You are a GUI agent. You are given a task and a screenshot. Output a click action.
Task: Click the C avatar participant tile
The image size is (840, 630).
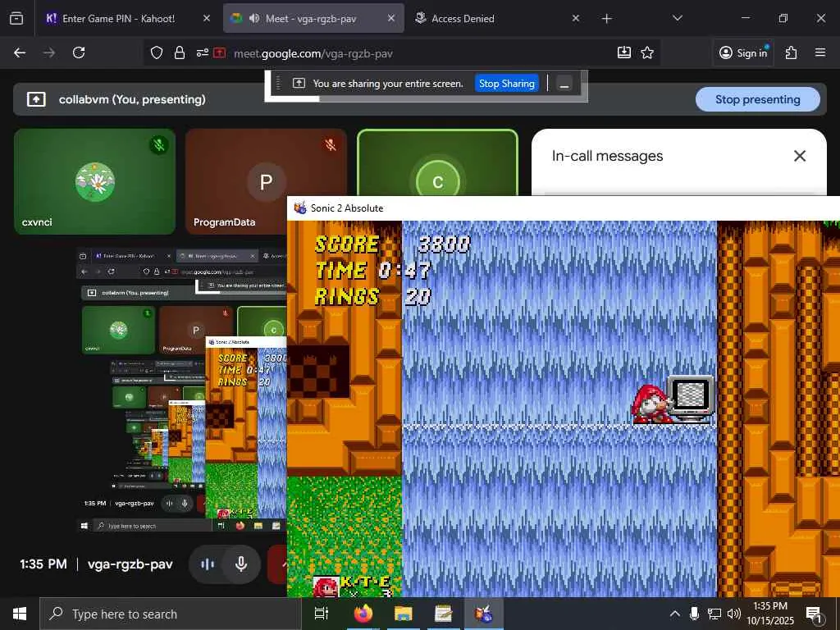pos(438,163)
